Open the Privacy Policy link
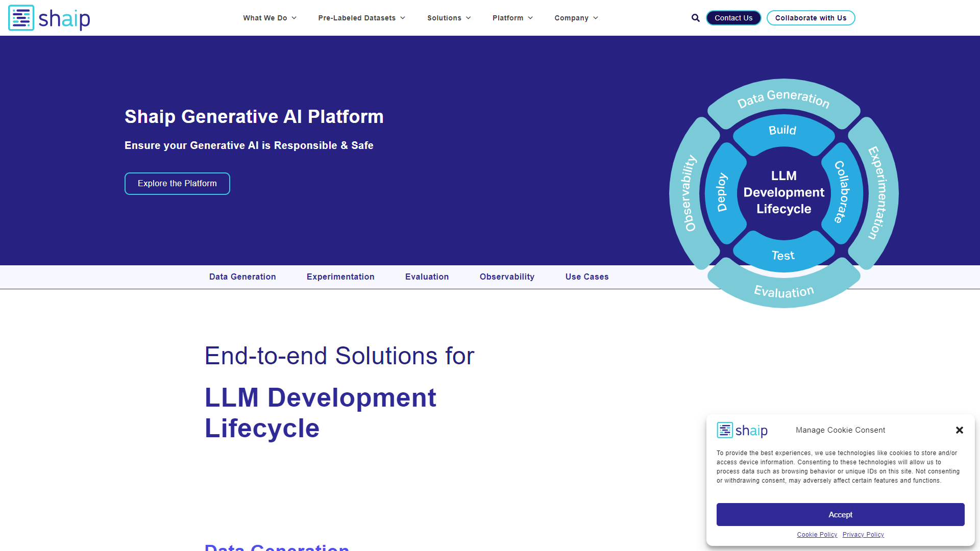This screenshot has height=551, width=980. (x=863, y=534)
